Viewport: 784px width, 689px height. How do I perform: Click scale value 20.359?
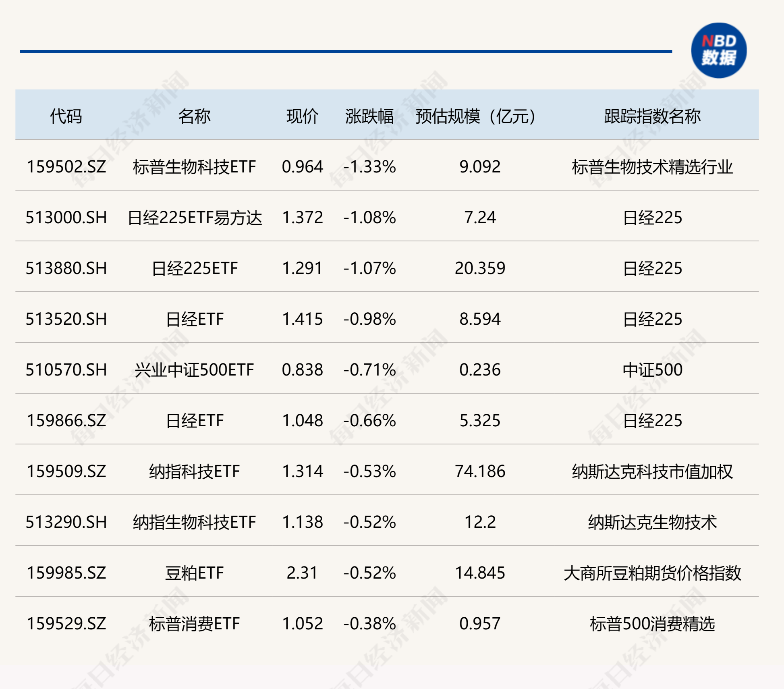(x=480, y=268)
